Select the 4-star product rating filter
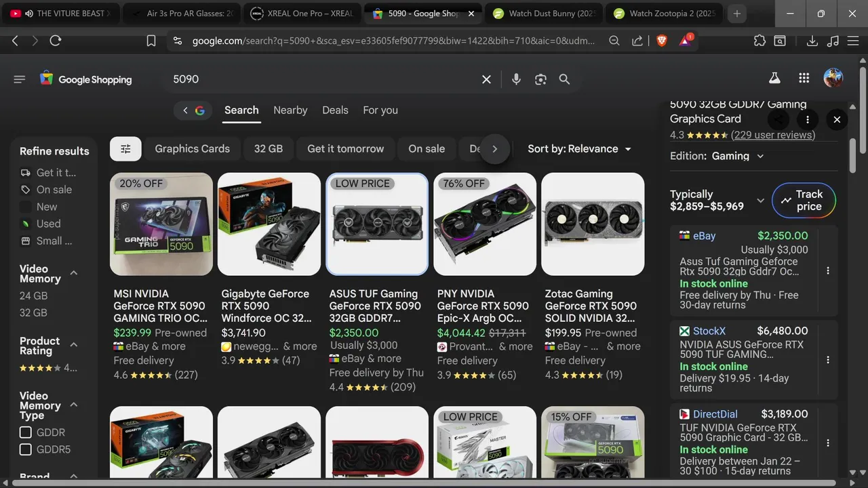 click(48, 368)
